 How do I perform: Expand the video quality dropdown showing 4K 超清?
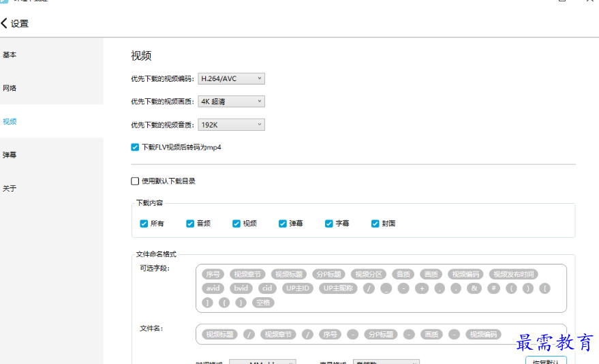(231, 101)
